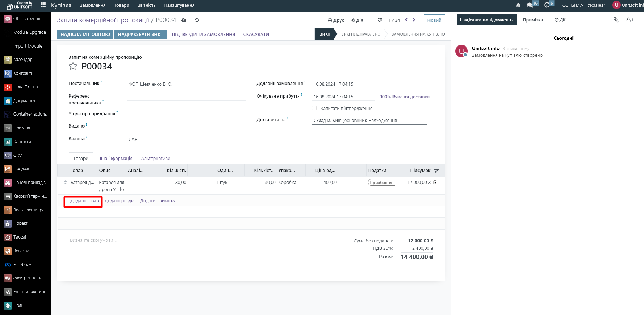The width and height of the screenshot is (644, 315).
Task: Enable the Запитати підтвердження checkbox
Action: pos(314,108)
